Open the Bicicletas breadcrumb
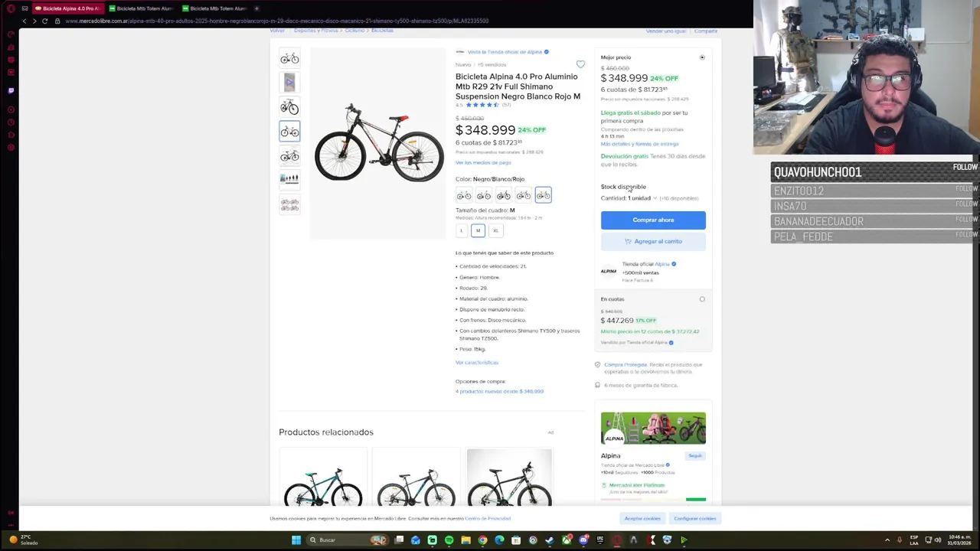 382,31
